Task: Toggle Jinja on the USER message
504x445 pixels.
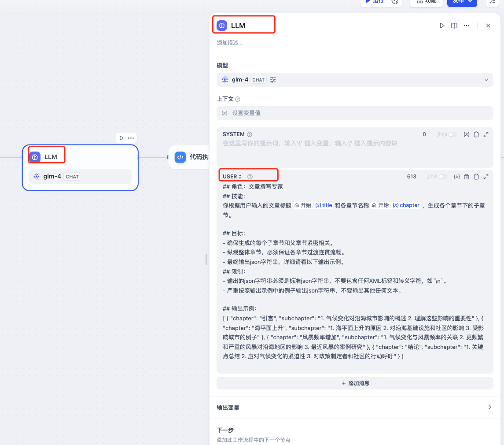Action: pyautogui.click(x=442, y=177)
